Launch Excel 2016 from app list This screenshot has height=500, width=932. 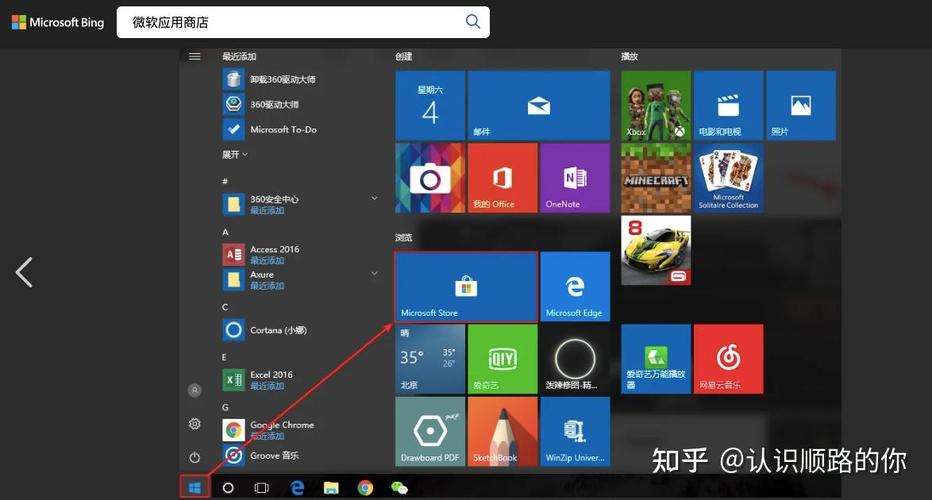pyautogui.click(x=258, y=380)
